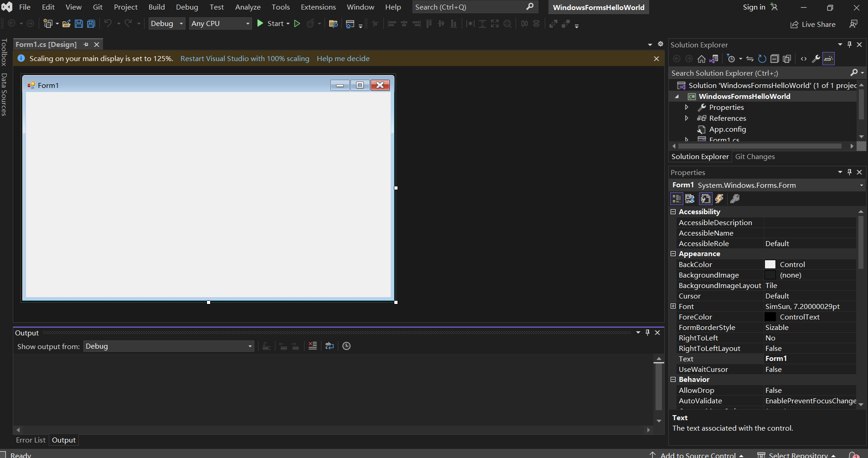Screen dimensions: 868x458
Task: Click the View Code angle-brackets icon
Action: (804, 59)
